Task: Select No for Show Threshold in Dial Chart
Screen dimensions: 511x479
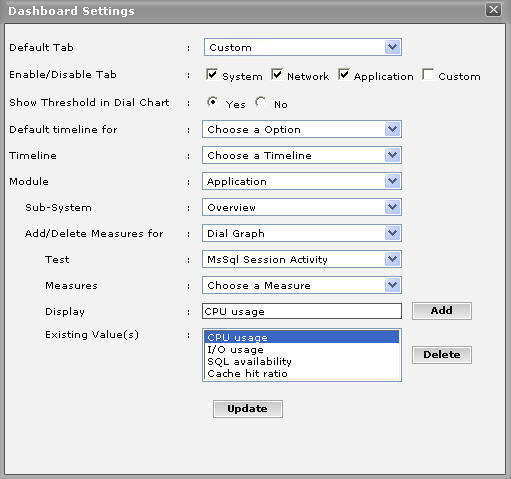Action: (261, 102)
